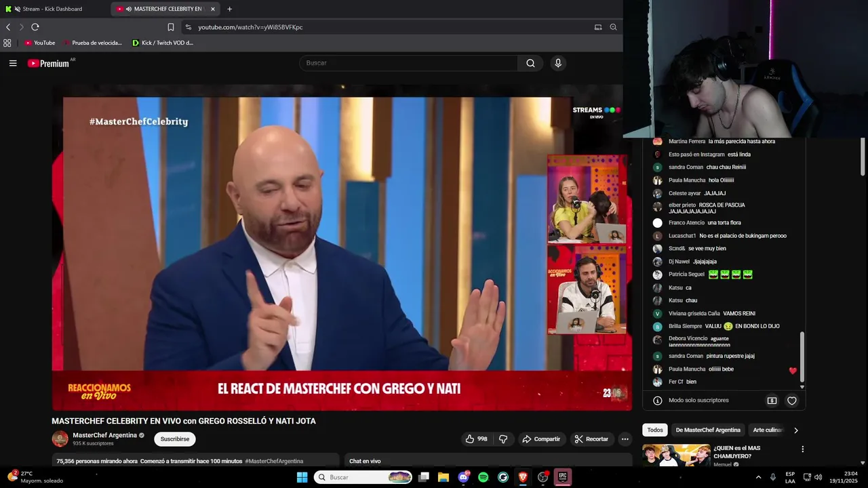The height and width of the screenshot is (488, 868).
Task: Select the Arte culinario chip
Action: 768,430
